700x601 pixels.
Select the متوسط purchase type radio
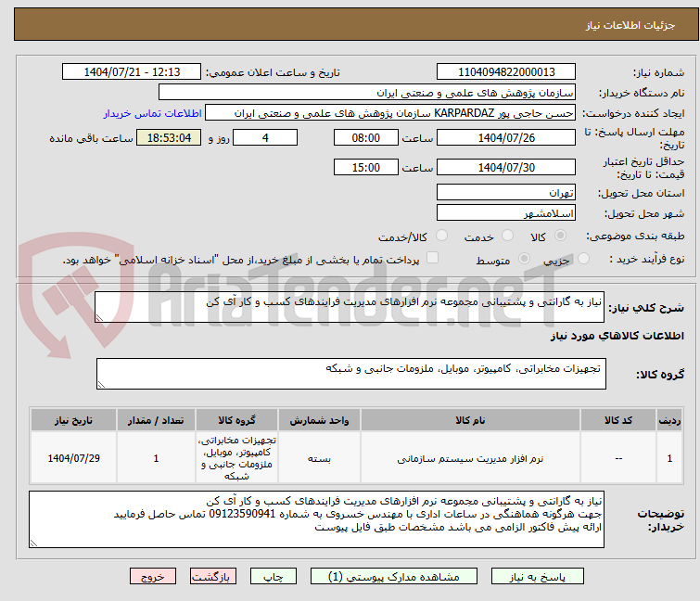point(524,259)
